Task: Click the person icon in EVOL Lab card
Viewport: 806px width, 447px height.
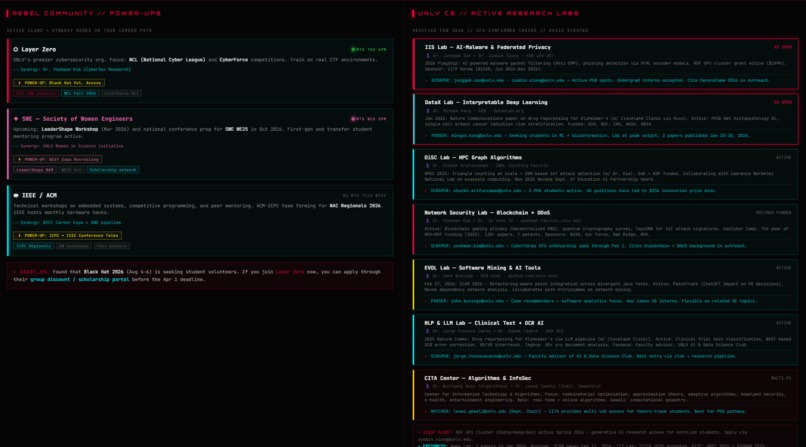Action: click(x=427, y=276)
